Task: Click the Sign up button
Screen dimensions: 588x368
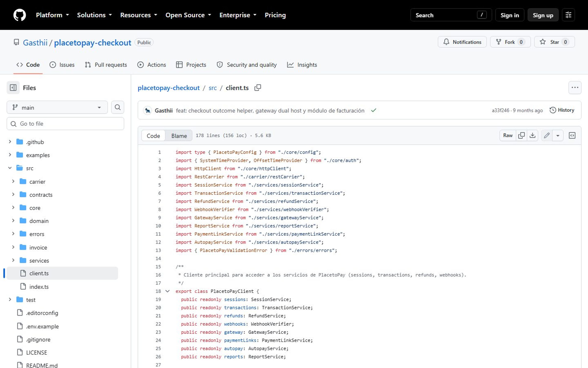Action: (x=543, y=15)
